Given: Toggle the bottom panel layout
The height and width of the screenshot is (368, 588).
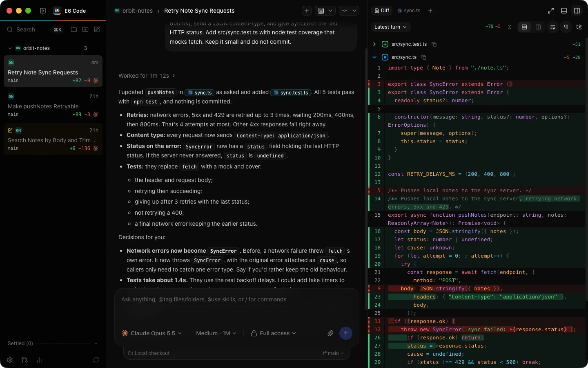Looking at the screenshot, I should [x=564, y=11].
